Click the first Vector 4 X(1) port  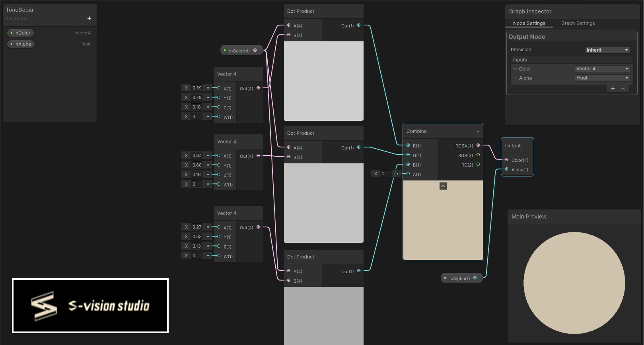tap(219, 88)
